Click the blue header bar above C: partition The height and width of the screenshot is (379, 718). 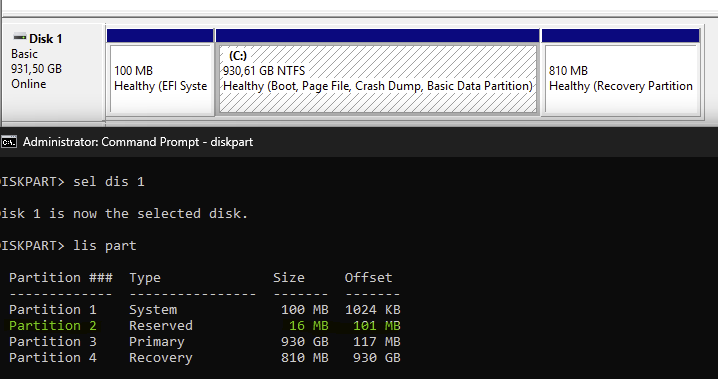[x=378, y=36]
